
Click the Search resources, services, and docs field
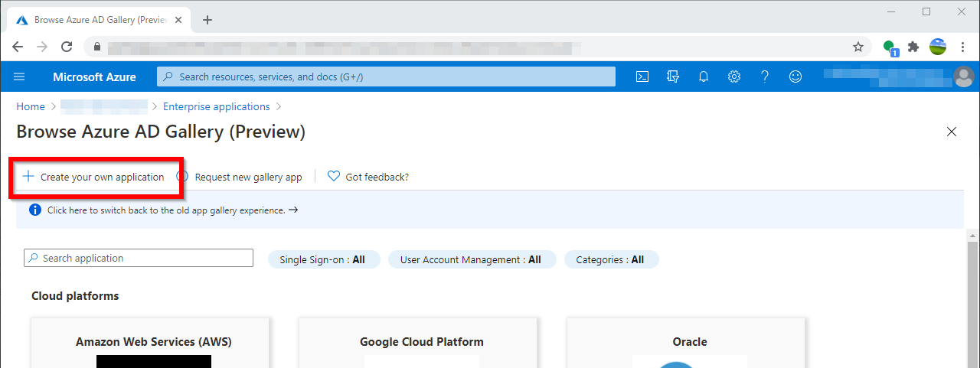[386, 77]
